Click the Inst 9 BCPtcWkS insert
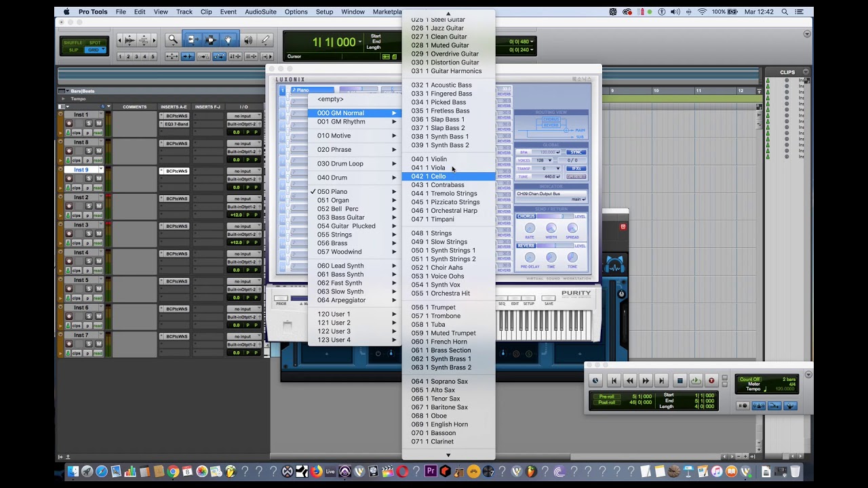This screenshot has width=868, height=488. pos(175,171)
